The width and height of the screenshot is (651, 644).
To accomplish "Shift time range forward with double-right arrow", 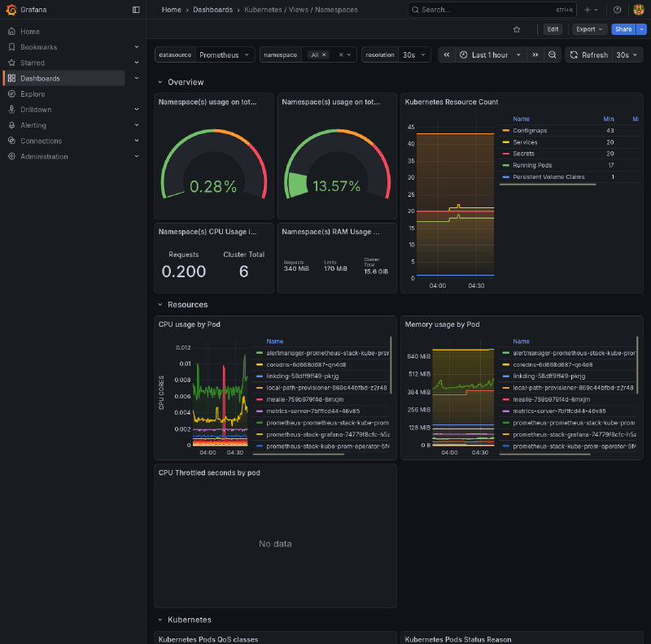I will pyautogui.click(x=537, y=54).
